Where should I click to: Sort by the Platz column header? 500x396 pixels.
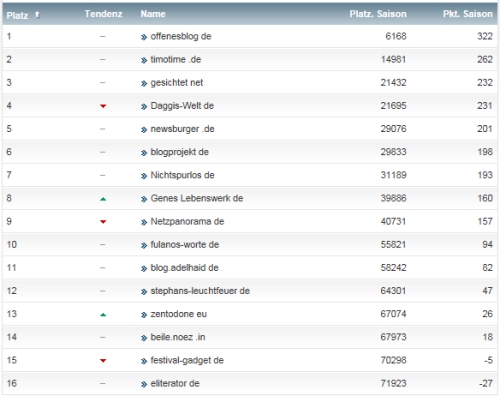pyautogui.click(x=17, y=15)
